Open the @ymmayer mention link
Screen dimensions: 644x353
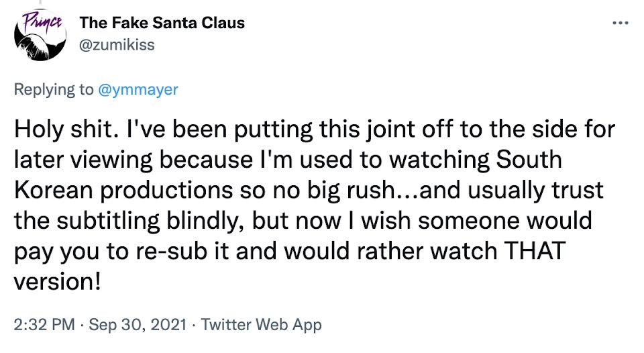pos(138,89)
